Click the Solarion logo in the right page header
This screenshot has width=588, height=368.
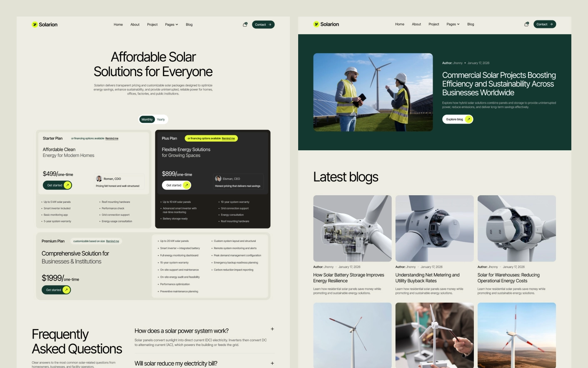(326, 24)
